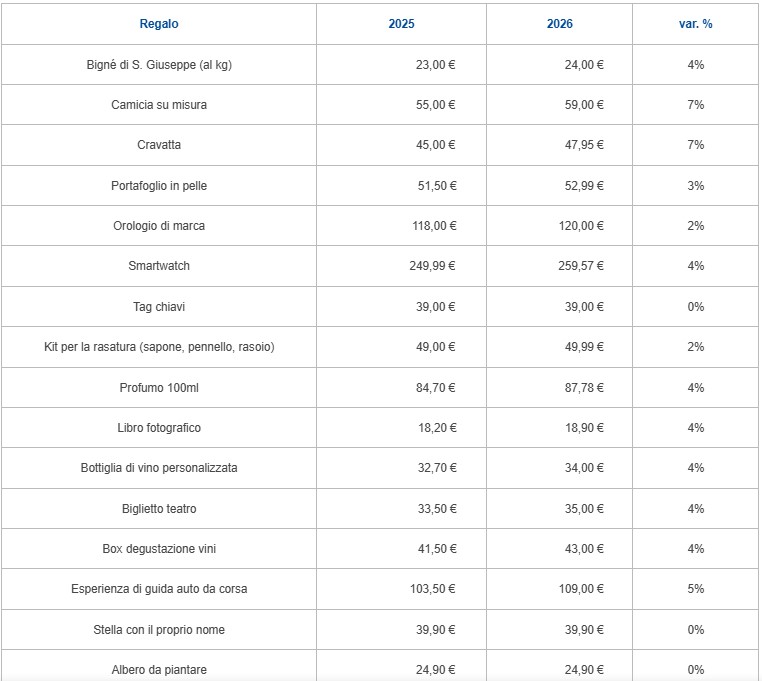Click the Bottiglia di vino personalizzata cell
This screenshot has height=681, width=762.
pos(159,468)
